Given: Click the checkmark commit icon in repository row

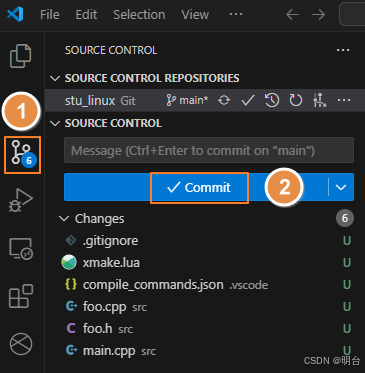Looking at the screenshot, I should click(x=248, y=100).
